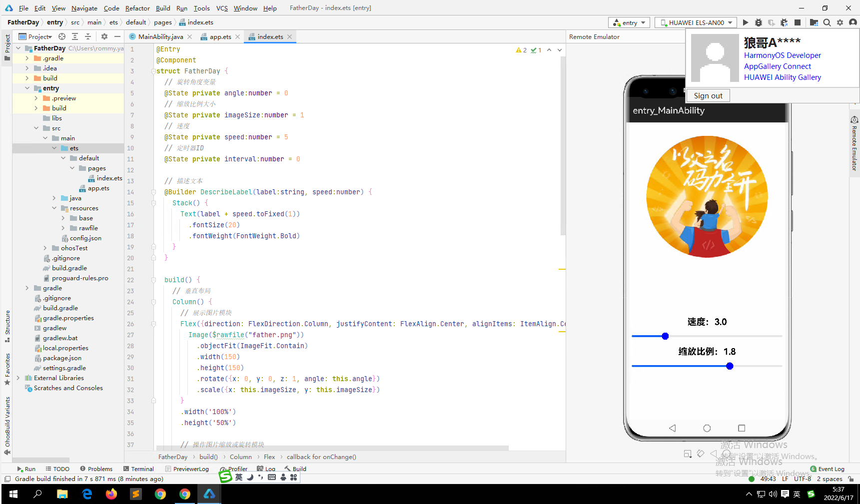This screenshot has width=860, height=504.
Task: Open the Build menu
Action: coord(163,8)
